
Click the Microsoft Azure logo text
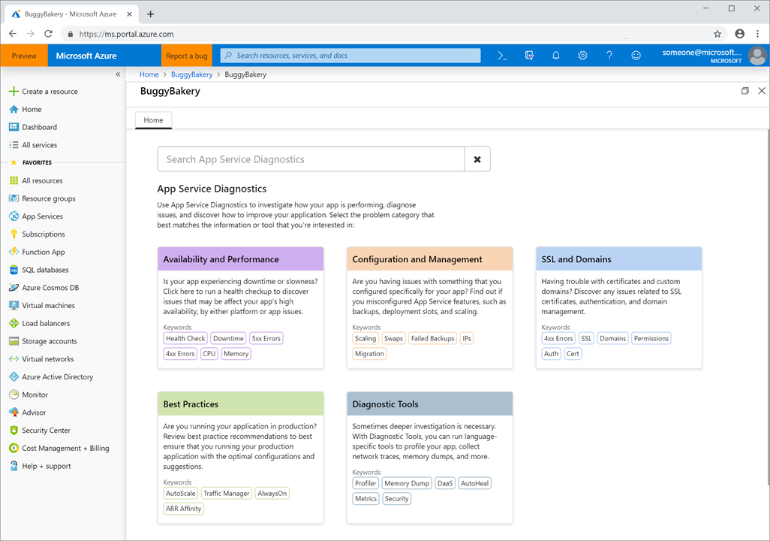tap(86, 56)
